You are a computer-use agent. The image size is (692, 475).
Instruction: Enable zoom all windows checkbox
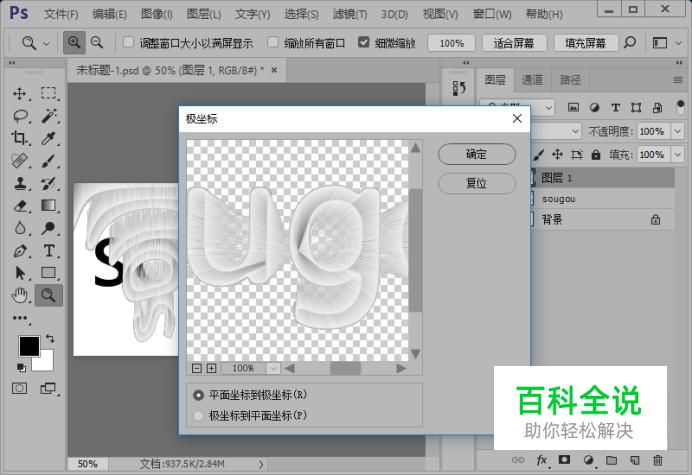pyautogui.click(x=273, y=42)
